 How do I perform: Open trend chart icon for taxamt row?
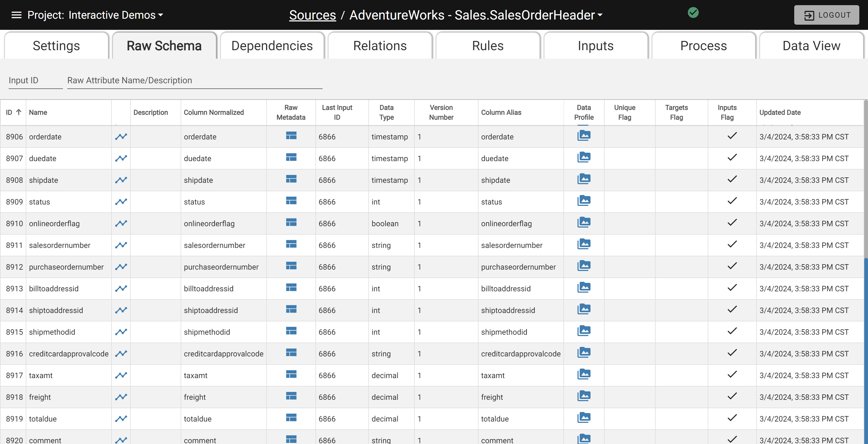(x=121, y=375)
